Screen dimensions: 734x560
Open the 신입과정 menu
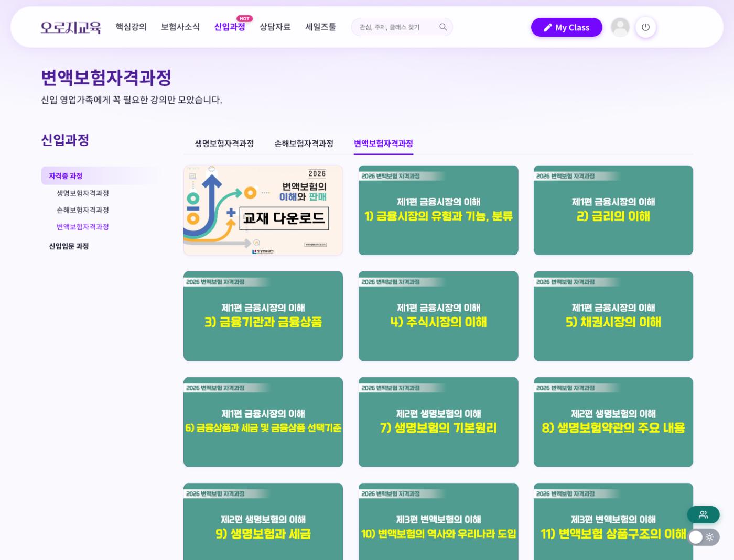click(x=230, y=27)
